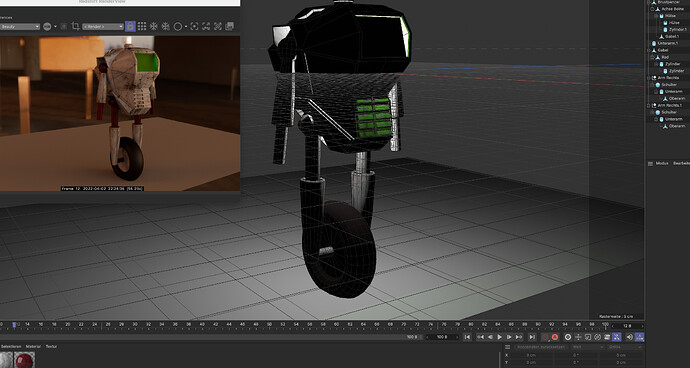Click the keyframe selection circle icon
The width and height of the screenshot is (690, 368).
568,337
